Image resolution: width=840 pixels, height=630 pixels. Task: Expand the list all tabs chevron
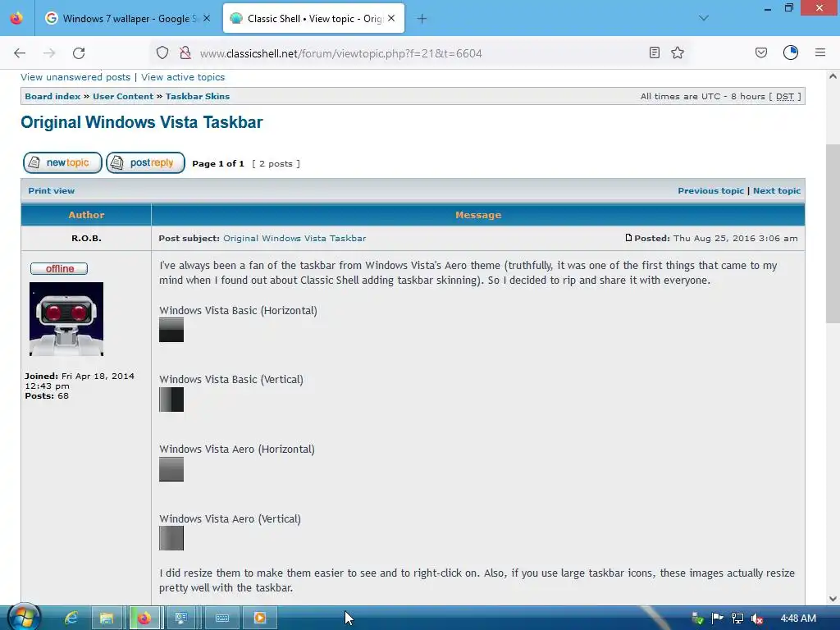pyautogui.click(x=704, y=18)
